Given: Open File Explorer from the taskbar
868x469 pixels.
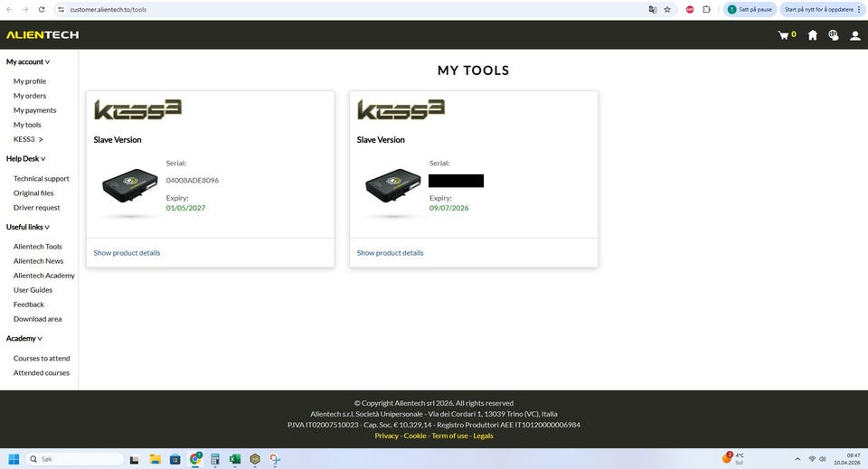Looking at the screenshot, I should coord(155,459).
